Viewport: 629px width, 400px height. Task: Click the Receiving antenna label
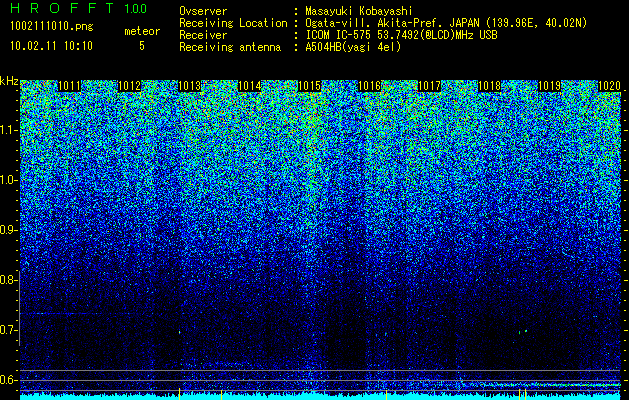coord(230,47)
